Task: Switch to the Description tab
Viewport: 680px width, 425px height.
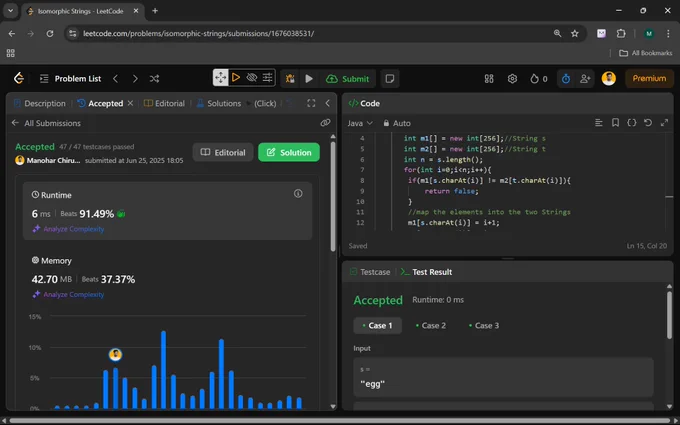Action: [x=39, y=103]
